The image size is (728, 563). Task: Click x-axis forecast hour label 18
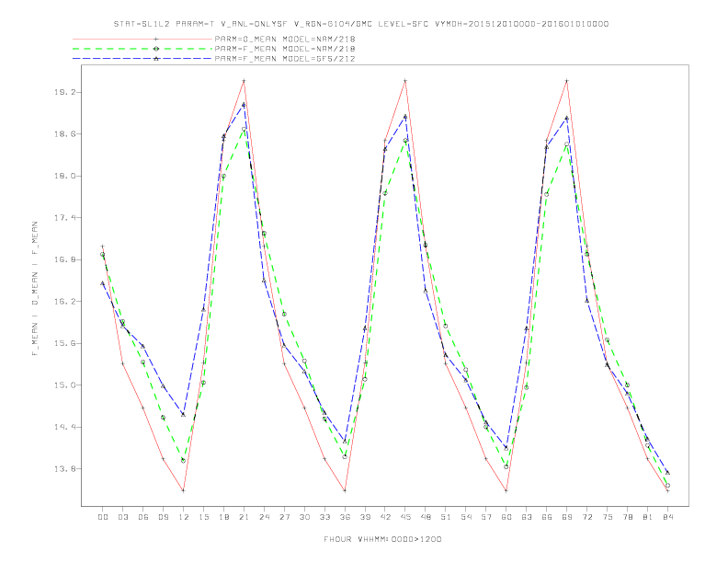[223, 517]
